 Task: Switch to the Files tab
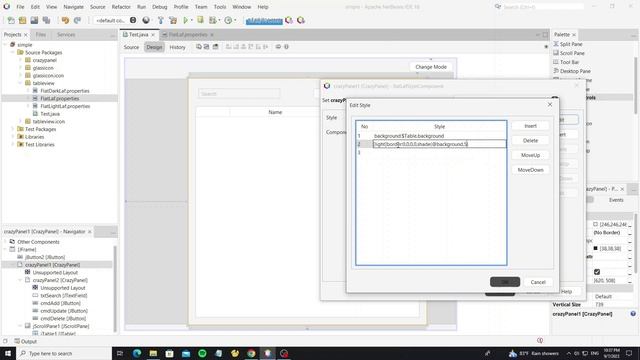(x=41, y=35)
